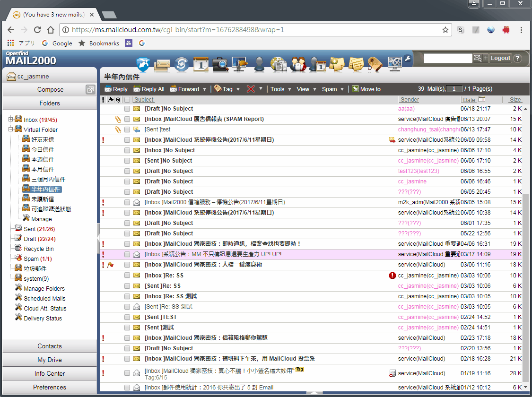Open the help question mark icon

click(517, 58)
